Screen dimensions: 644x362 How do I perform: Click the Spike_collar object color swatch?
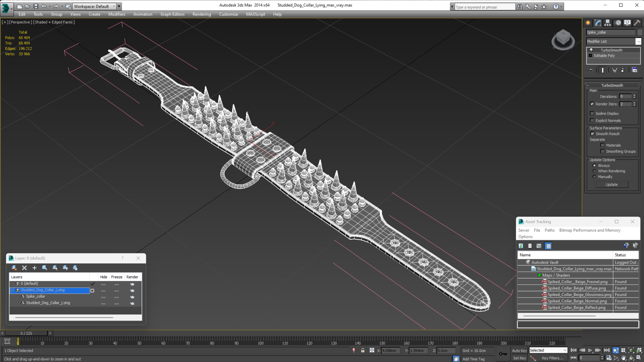[640, 32]
